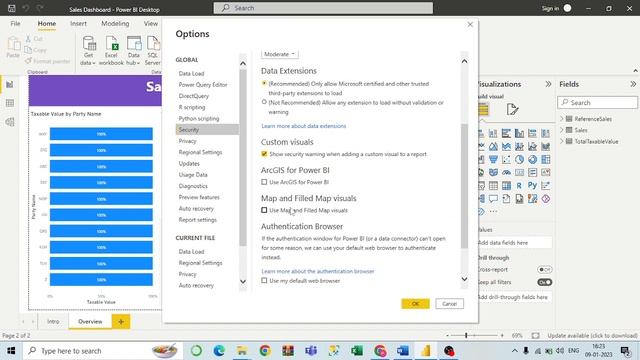Collapse the Fields pane chevron
Screen dimensions: 640x360
click(x=633, y=84)
